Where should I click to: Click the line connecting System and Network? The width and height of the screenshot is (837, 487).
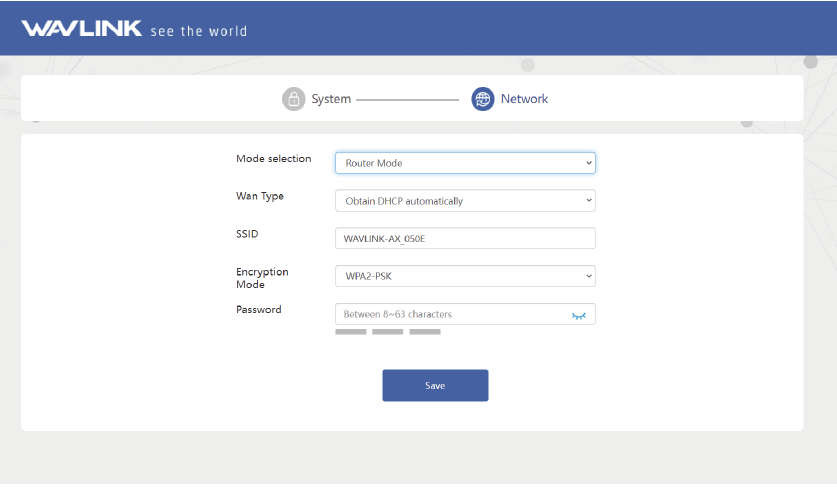[407, 100]
